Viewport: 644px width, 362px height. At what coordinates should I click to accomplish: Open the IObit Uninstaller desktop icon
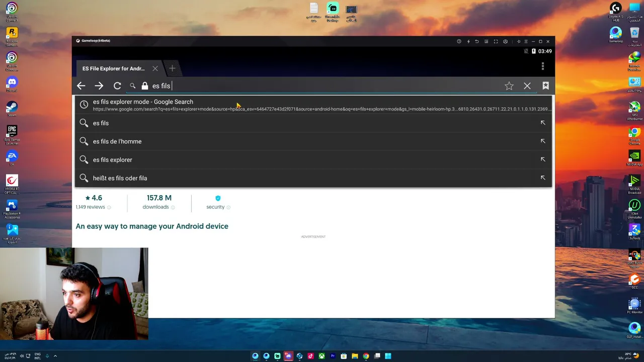pyautogui.click(x=634, y=208)
